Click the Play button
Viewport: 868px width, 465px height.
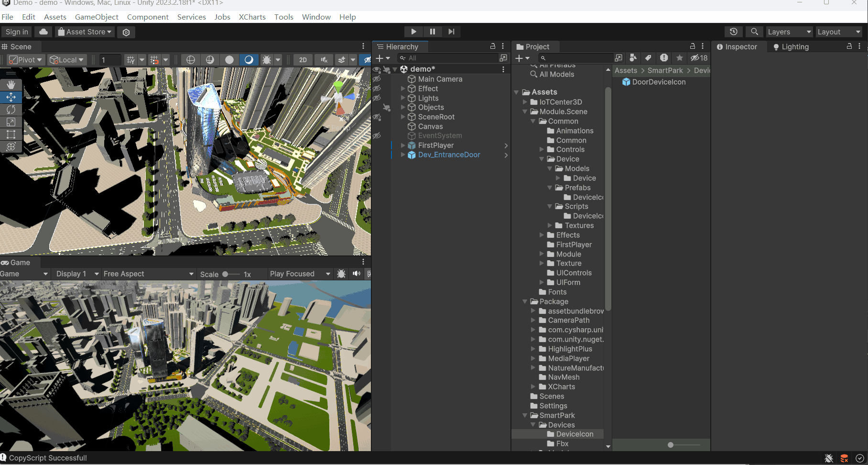pyautogui.click(x=413, y=32)
